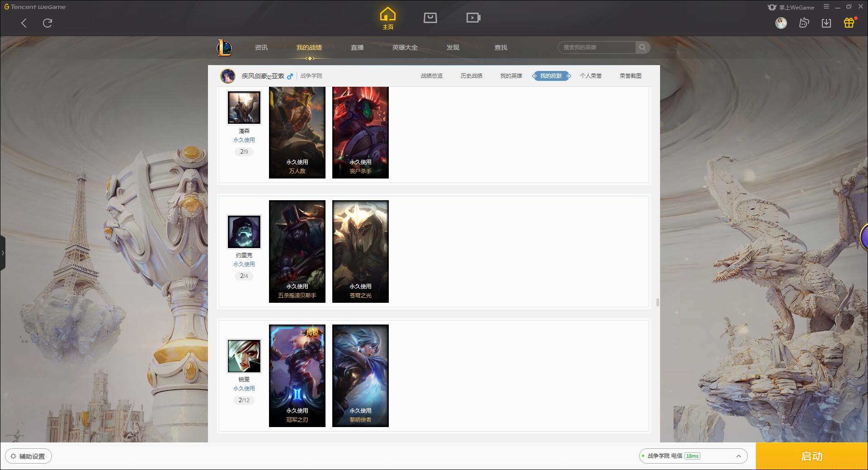This screenshot has height=470, width=868.
Task: Switch to 历史战绩 sub-tab
Action: click(x=472, y=76)
